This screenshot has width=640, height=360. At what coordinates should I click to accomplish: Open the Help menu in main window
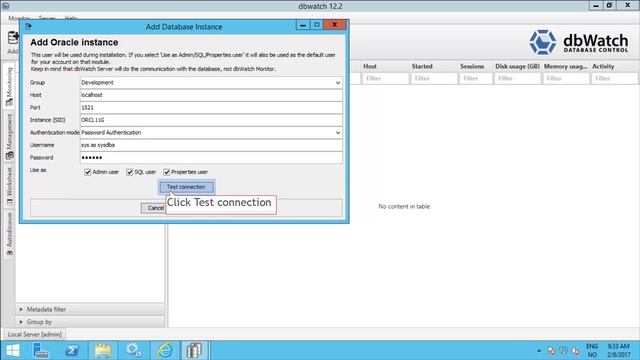click(x=71, y=18)
